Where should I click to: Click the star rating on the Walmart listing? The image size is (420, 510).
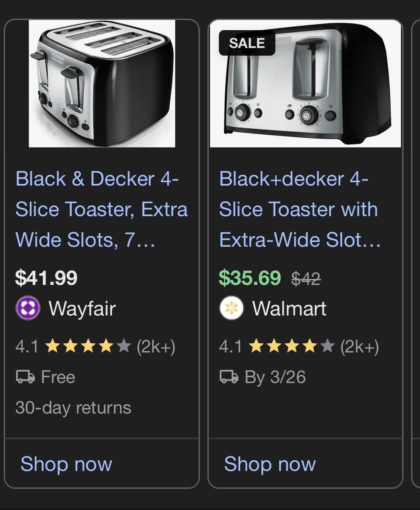pos(292,347)
